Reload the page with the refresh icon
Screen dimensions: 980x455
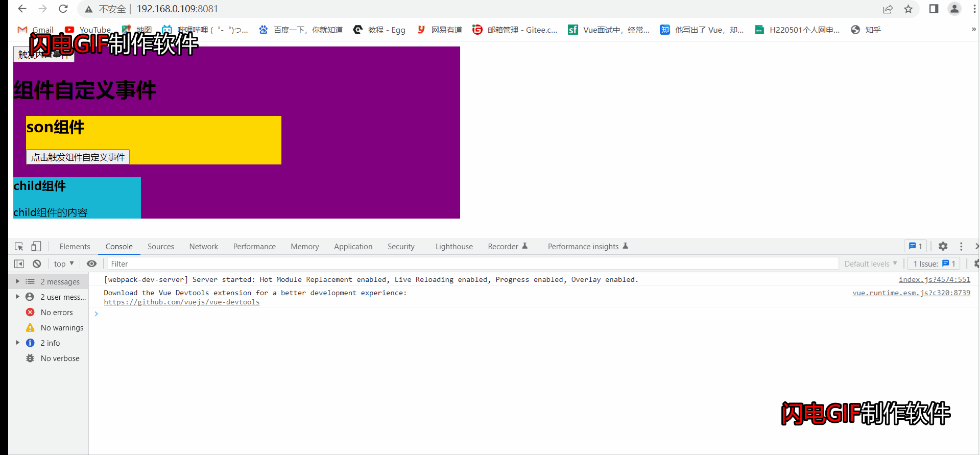[x=63, y=9]
